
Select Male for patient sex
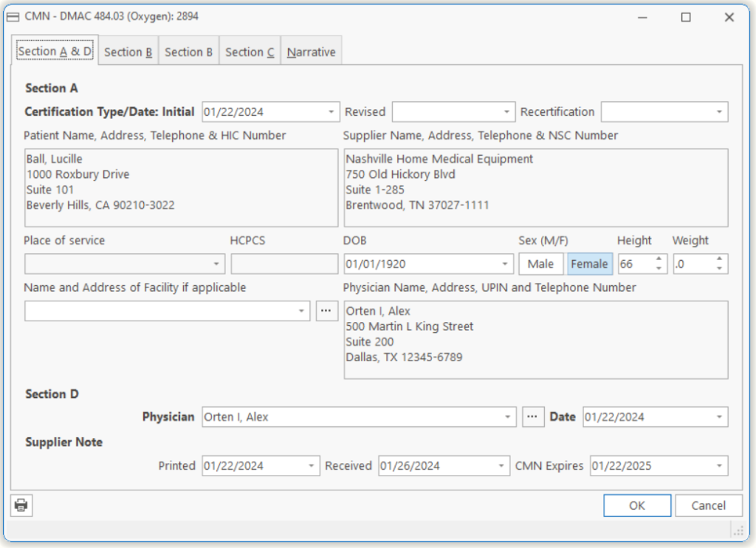540,264
